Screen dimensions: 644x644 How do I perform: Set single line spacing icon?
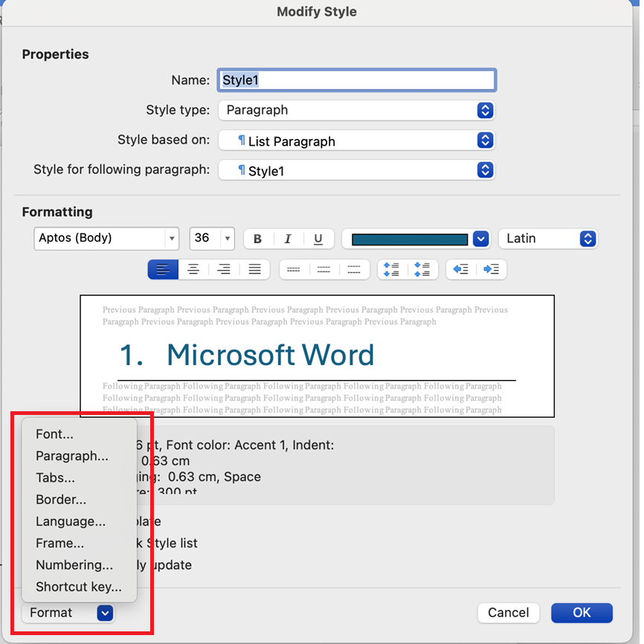293,269
